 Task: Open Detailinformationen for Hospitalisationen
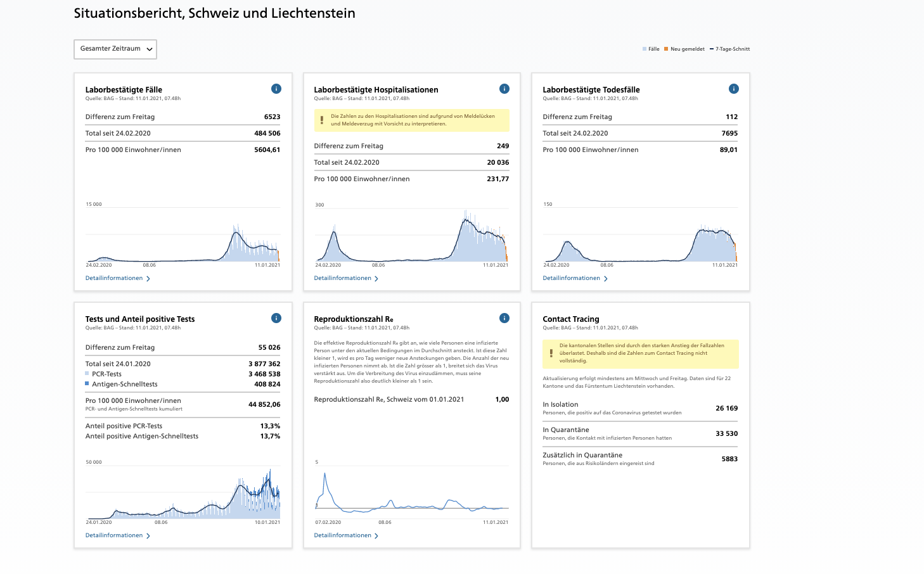[346, 278]
